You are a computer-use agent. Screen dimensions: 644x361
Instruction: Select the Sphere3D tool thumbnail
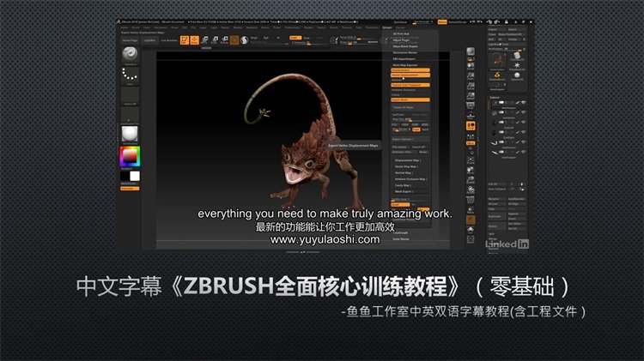[x=517, y=75]
